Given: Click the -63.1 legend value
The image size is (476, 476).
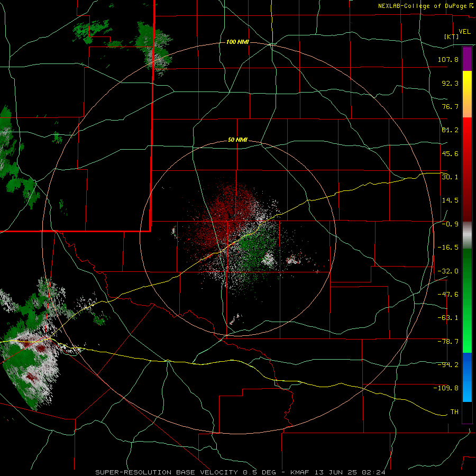Looking at the screenshot, I should click(448, 318).
